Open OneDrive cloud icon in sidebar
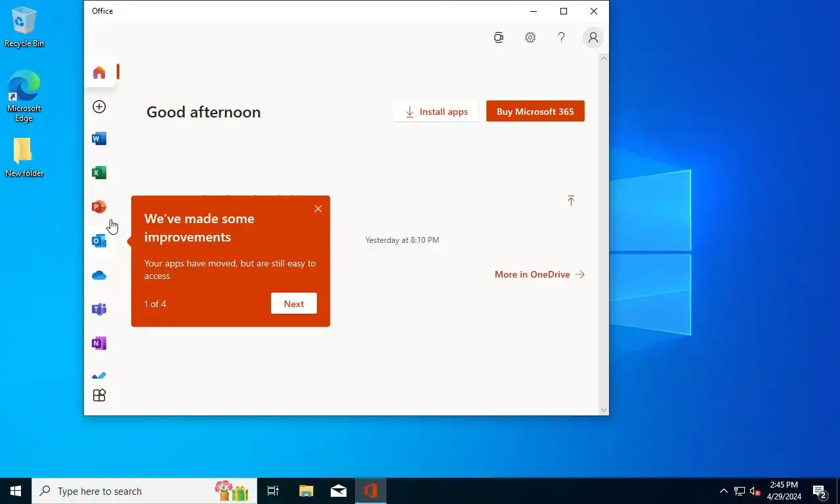The height and width of the screenshot is (504, 840). pyautogui.click(x=99, y=275)
